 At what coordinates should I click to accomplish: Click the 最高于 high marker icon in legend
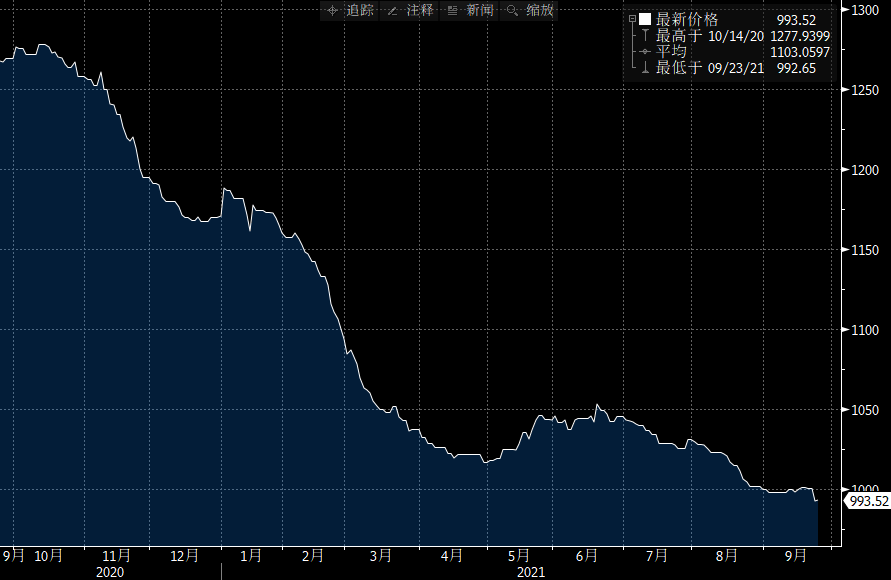pos(645,35)
